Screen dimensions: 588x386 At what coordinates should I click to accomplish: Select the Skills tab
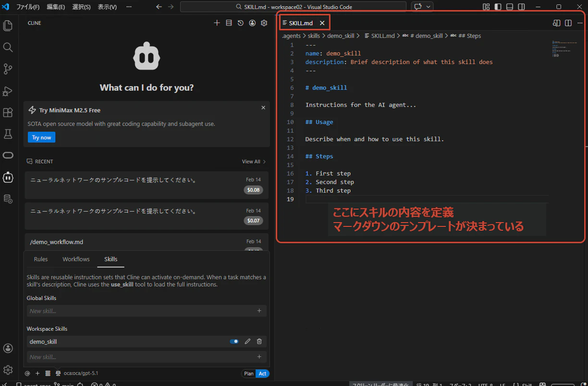tap(111, 259)
